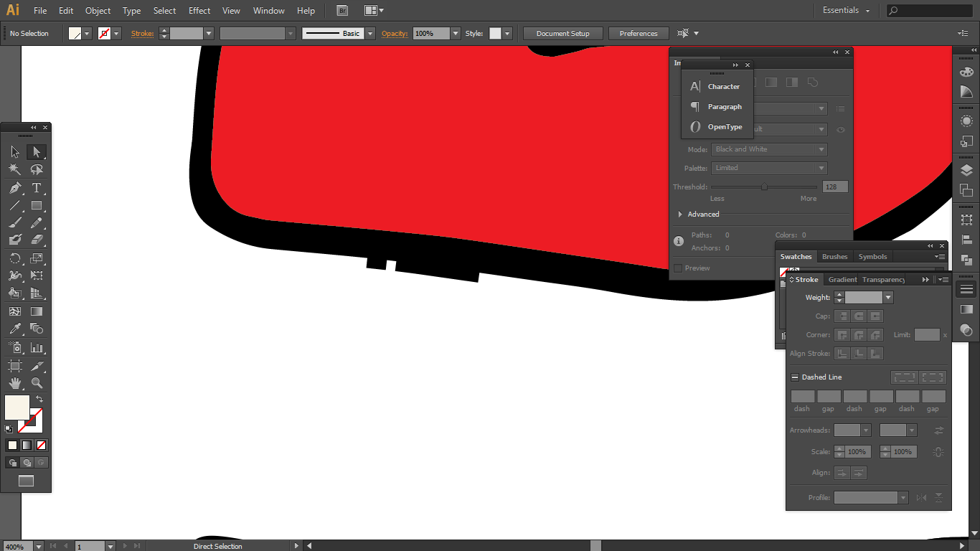Image resolution: width=980 pixels, height=551 pixels.
Task: Launch Adobe Bridge from the Br icon
Action: pos(342,11)
